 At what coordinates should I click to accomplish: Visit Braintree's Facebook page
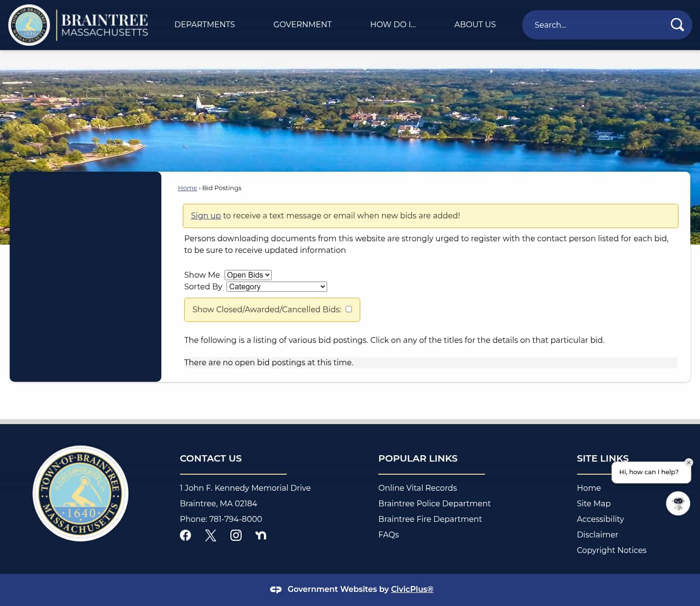pos(185,535)
